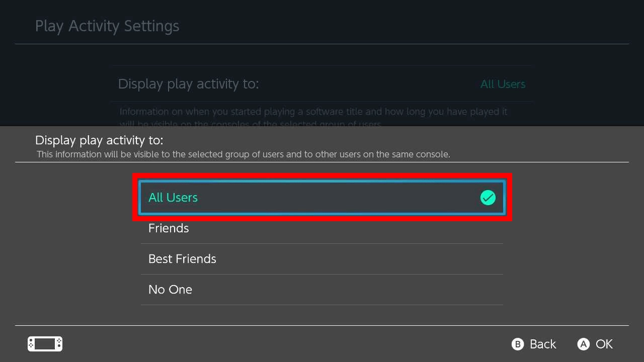Viewport: 644px width, 362px height.
Task: Choose "Friends" as play activity audience
Action: (x=169, y=228)
